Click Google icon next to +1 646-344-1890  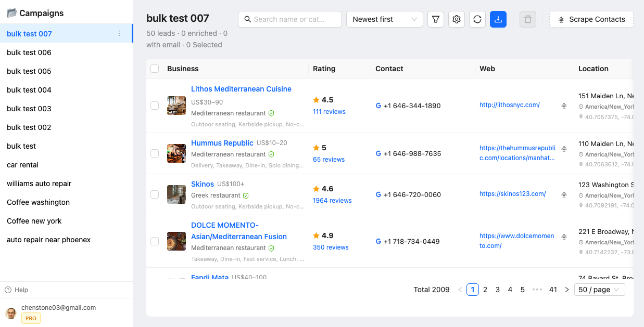378,106
